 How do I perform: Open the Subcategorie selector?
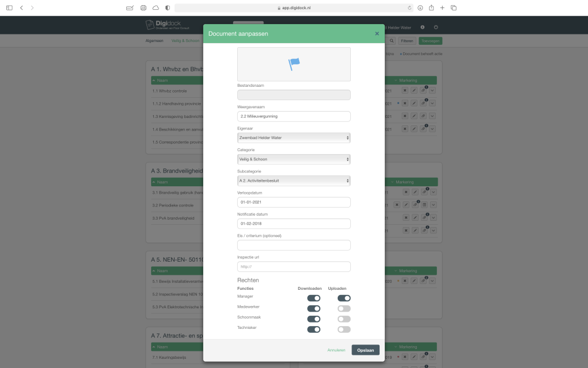click(293, 181)
